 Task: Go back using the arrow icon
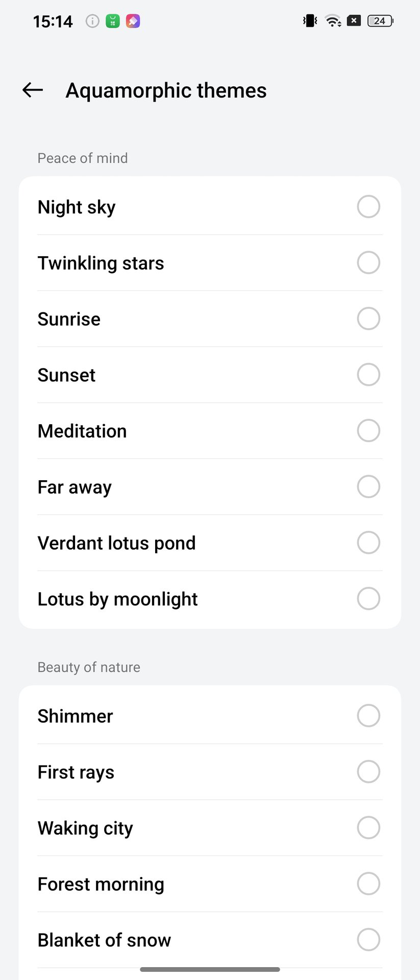point(33,90)
